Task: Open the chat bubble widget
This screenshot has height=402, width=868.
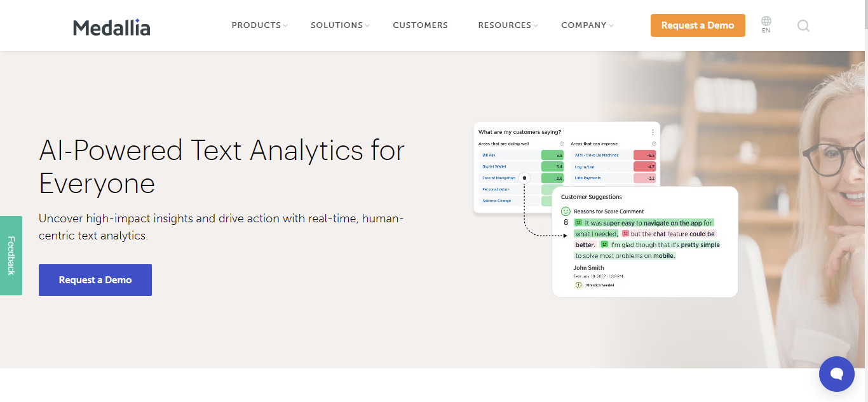Action: point(836,374)
